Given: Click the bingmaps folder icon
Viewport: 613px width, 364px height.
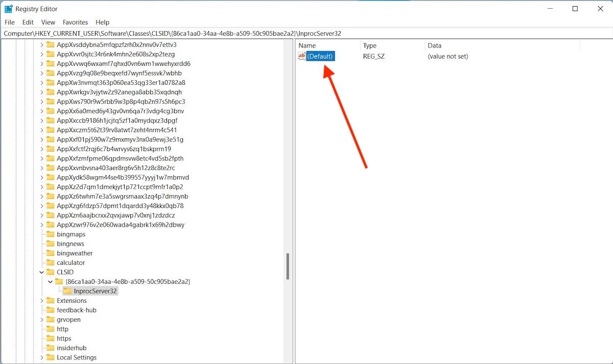Looking at the screenshot, I should pos(51,234).
